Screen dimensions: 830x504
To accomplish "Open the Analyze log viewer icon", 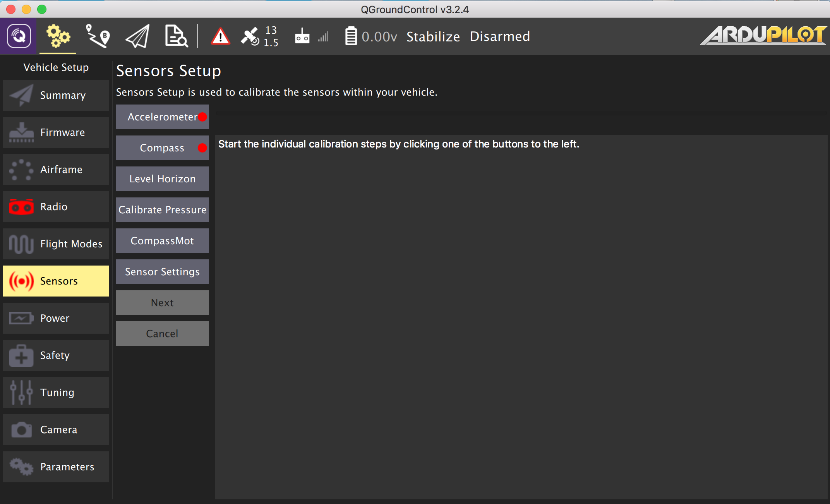I will tap(176, 36).
